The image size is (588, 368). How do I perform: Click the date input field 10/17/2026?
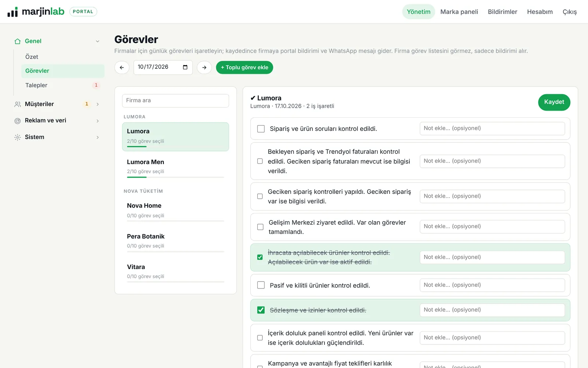pos(163,67)
